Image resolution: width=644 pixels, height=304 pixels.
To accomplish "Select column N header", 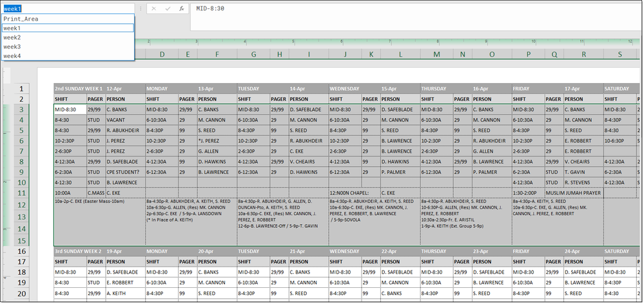I will 462,54.
